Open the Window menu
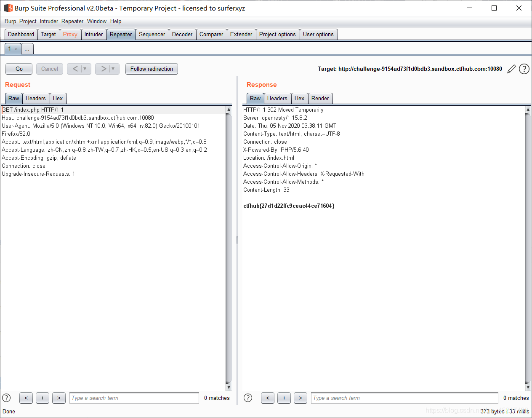Viewport: 532px width, 418px height. click(x=97, y=21)
